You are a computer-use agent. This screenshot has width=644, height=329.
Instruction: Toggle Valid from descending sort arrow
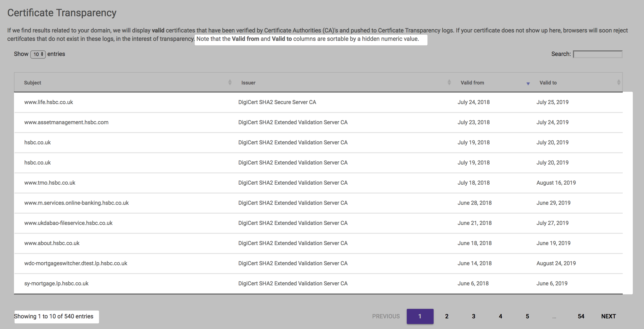(x=528, y=83)
